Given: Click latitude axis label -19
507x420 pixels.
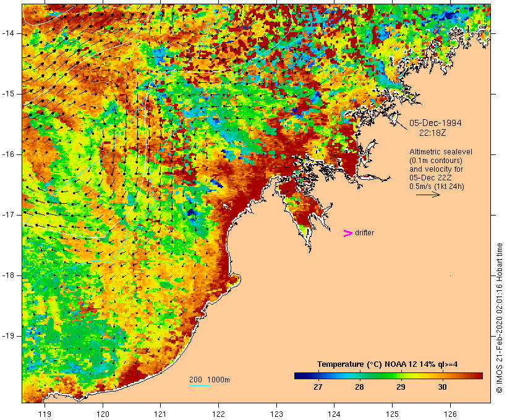Looking at the screenshot, I should tap(8, 336).
